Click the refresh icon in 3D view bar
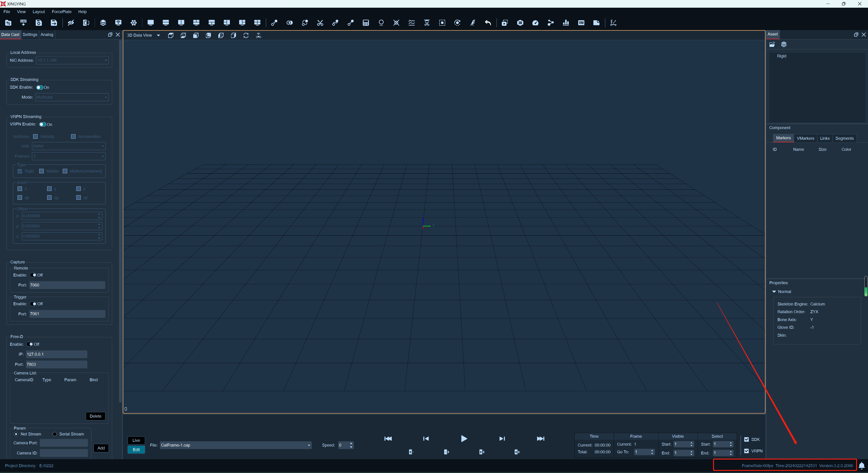 [246, 35]
